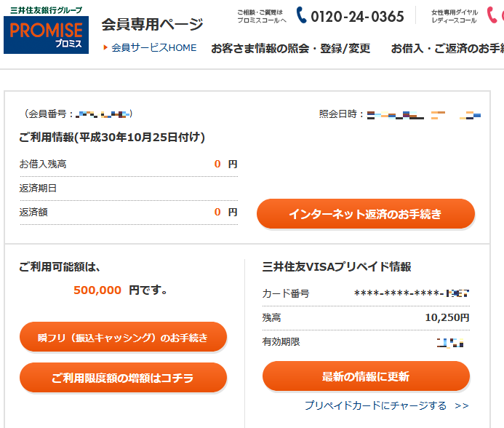Click the 返済額 label
Image resolution: width=504 pixels, height=428 pixels.
point(33,212)
